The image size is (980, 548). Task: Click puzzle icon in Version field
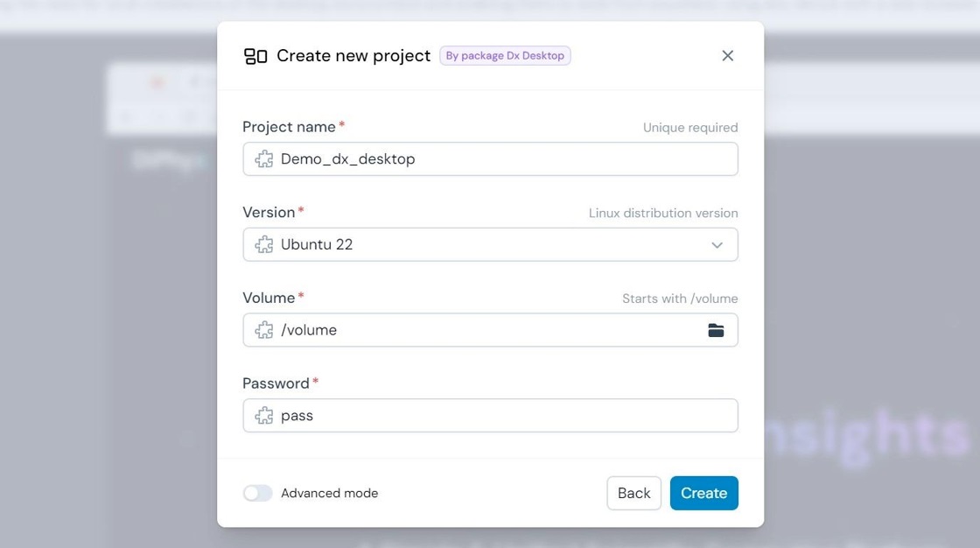[x=263, y=244]
